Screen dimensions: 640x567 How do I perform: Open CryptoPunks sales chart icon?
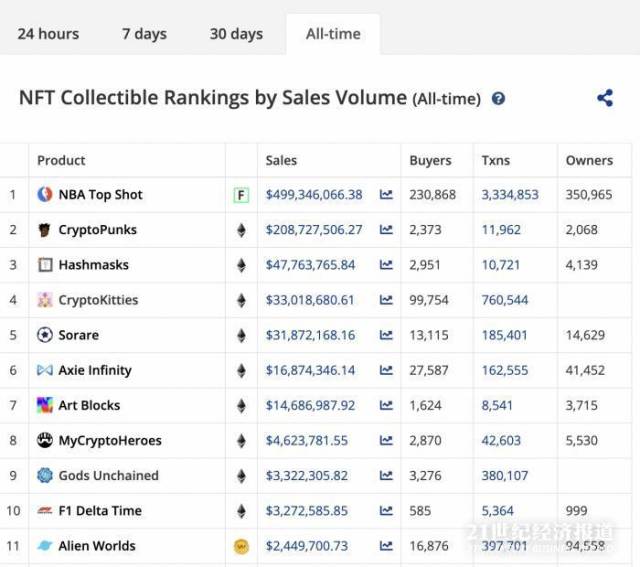(386, 230)
